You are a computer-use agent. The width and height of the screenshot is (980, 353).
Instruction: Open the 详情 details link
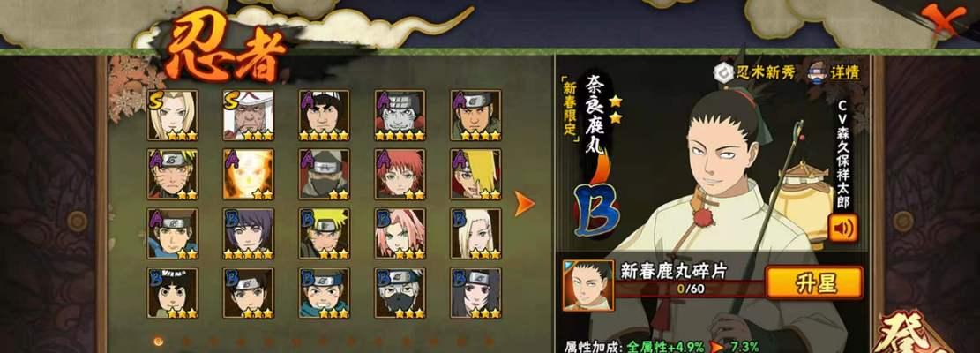click(834, 72)
